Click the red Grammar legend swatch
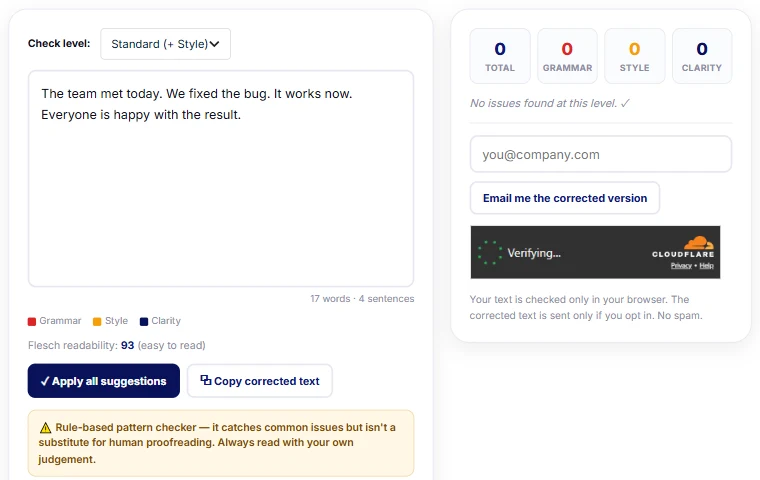 tap(32, 321)
